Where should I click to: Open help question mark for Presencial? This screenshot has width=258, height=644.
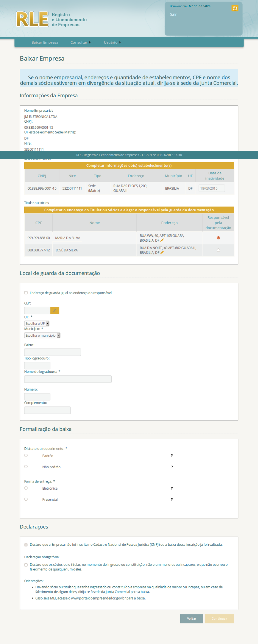[x=172, y=499]
